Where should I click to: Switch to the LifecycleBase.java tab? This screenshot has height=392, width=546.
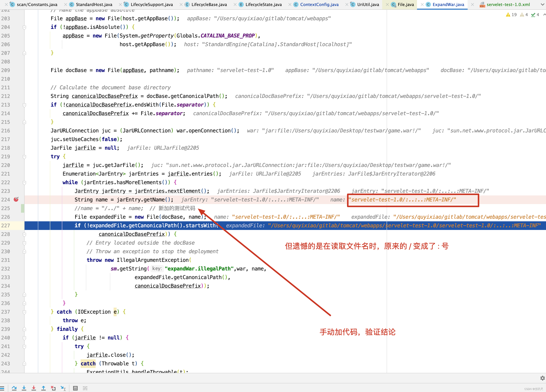point(209,5)
